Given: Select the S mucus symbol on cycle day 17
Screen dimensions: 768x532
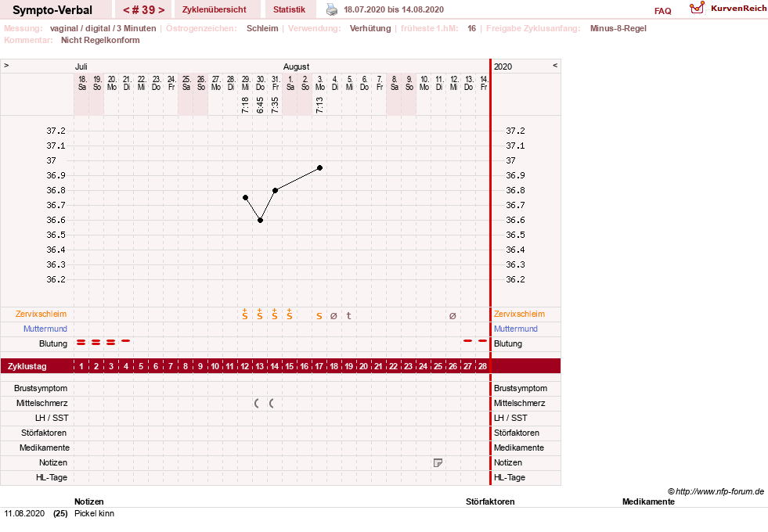Looking at the screenshot, I should 319,316.
